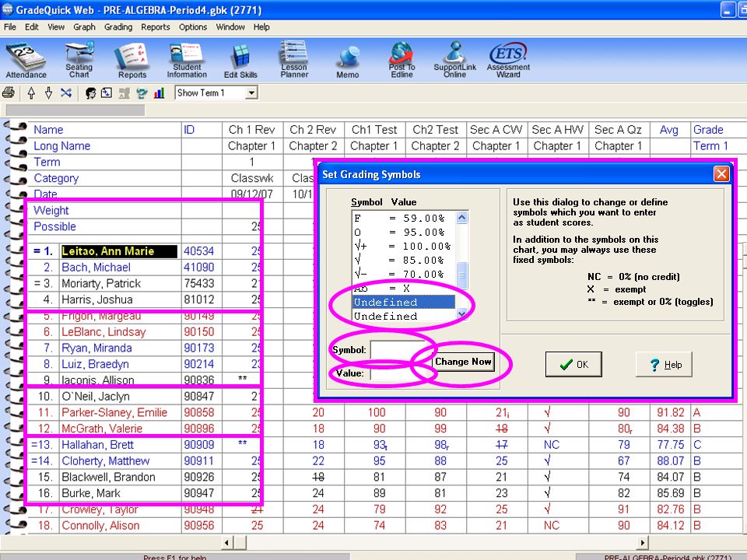This screenshot has height=560, width=747.
Task: Open the Edit menu
Action: pos(32,27)
